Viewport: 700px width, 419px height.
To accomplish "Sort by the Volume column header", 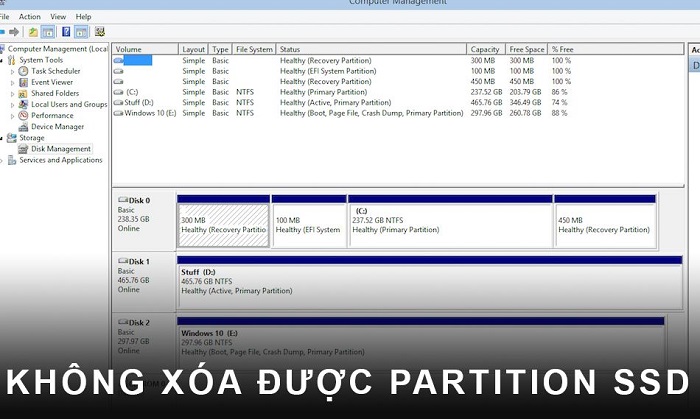I will [145, 49].
